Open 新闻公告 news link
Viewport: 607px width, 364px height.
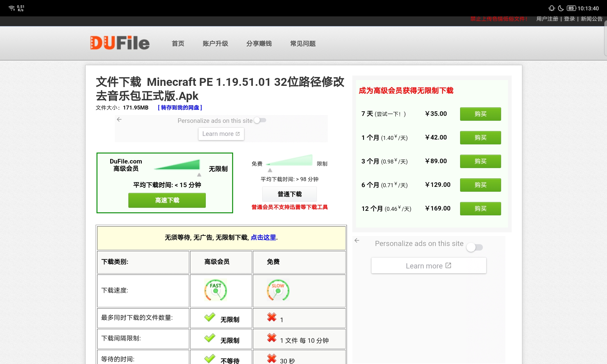pos(592,19)
